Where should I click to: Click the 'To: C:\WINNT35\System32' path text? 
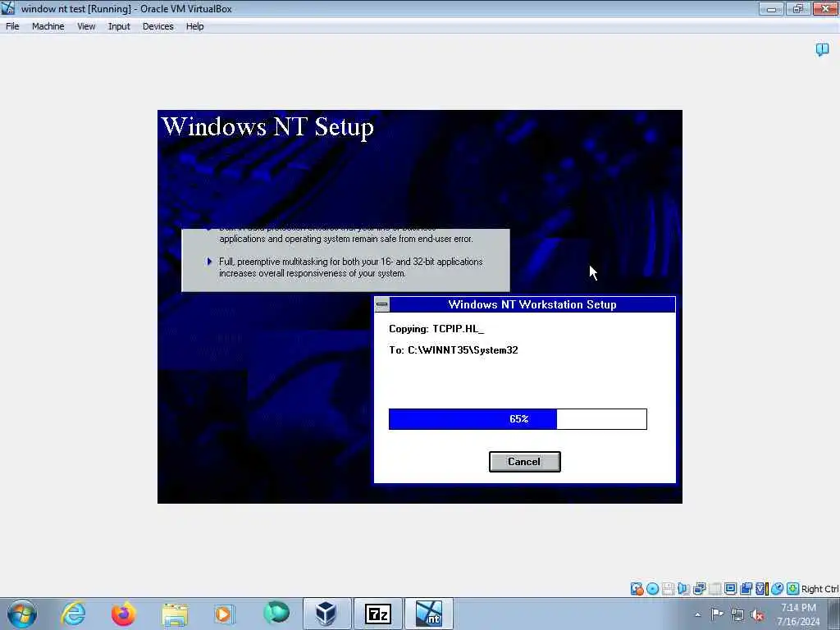(453, 350)
